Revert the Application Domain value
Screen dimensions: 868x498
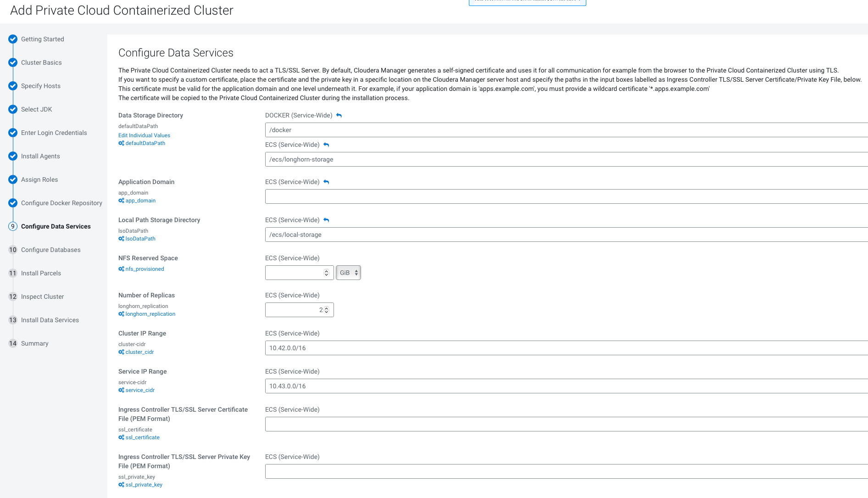[x=326, y=182]
